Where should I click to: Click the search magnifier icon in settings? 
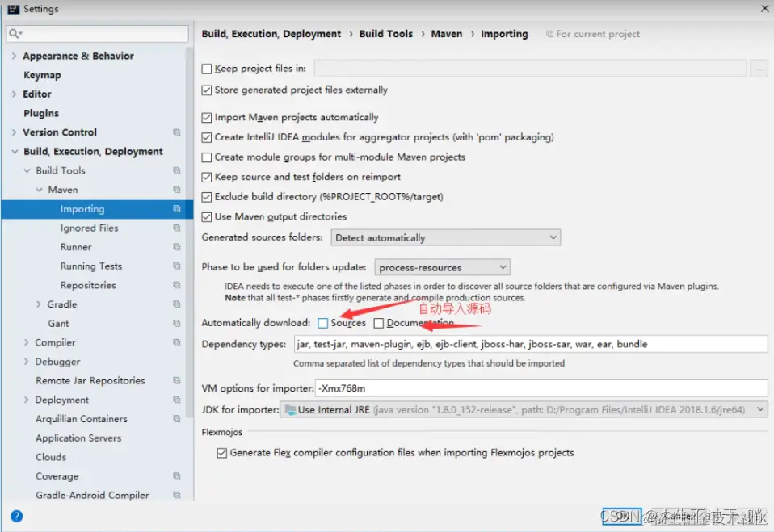click(x=15, y=34)
